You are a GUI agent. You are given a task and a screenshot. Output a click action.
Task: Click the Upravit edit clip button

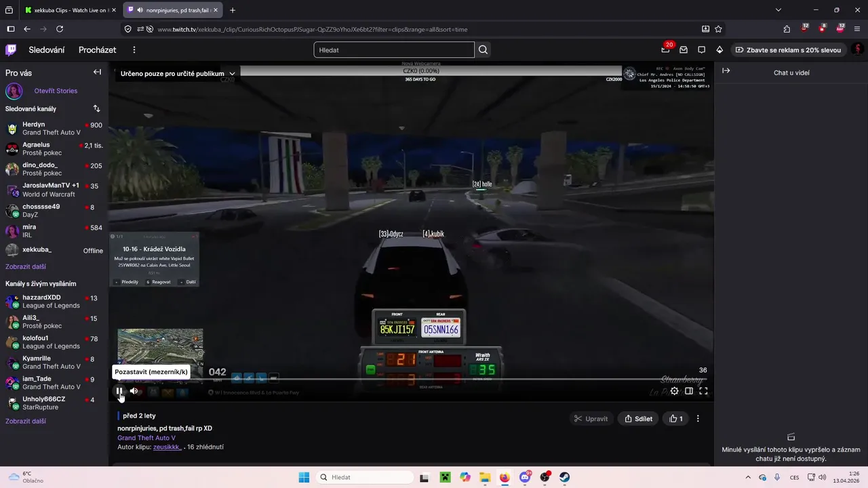pos(591,419)
